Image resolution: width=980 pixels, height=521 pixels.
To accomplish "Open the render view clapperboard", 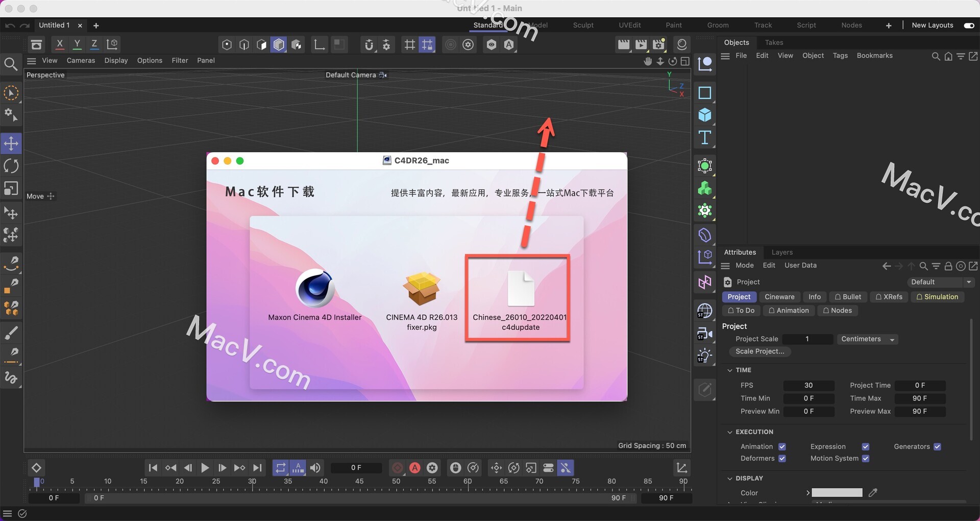I will point(624,44).
